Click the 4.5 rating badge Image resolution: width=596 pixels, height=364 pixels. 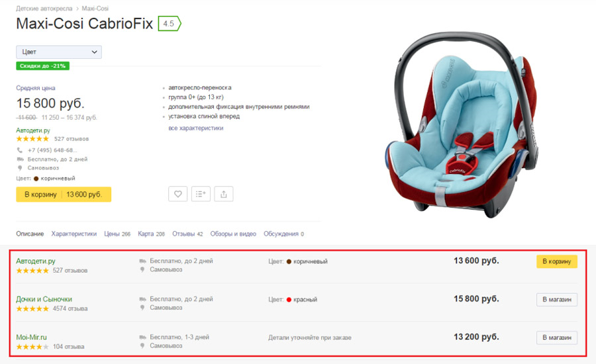pyautogui.click(x=170, y=24)
